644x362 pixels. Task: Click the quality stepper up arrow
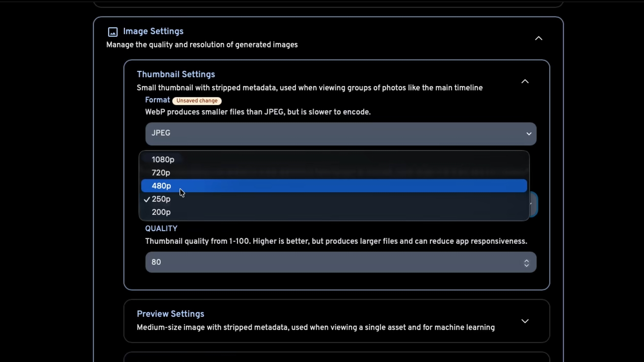(x=527, y=260)
